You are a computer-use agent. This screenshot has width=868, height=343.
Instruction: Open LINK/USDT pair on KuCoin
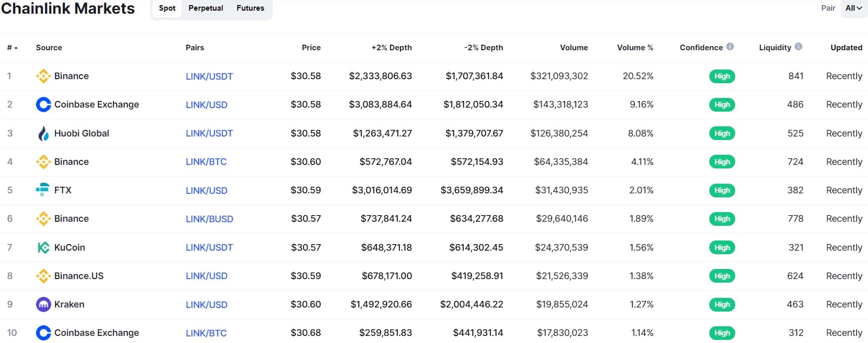pyautogui.click(x=209, y=248)
